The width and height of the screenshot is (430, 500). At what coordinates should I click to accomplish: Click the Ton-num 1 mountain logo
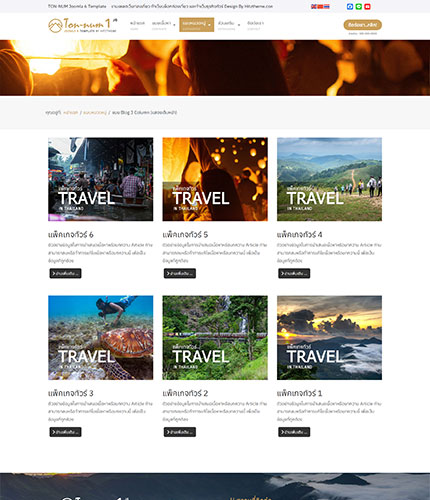pos(82,25)
